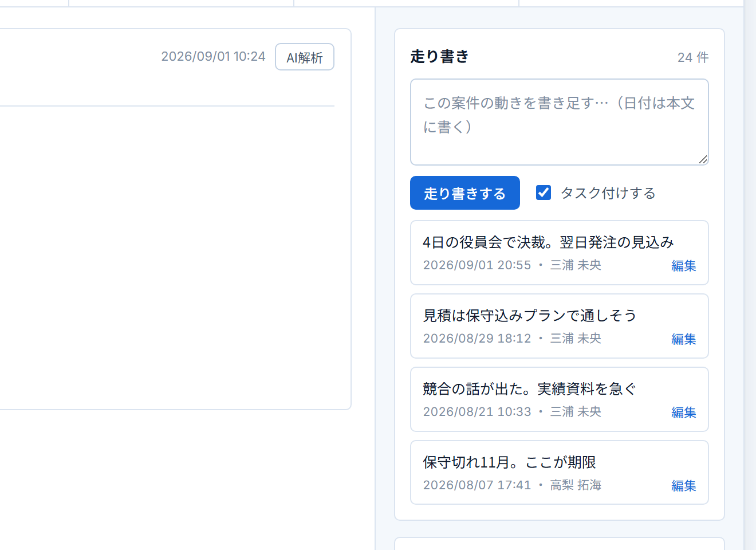Edit the note 4日の役員会で決裁
756x550 pixels.
pyautogui.click(x=683, y=266)
